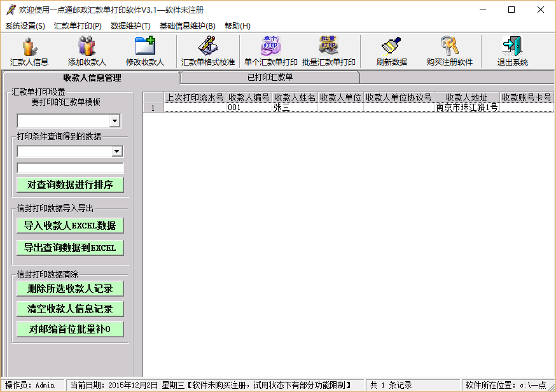This screenshot has width=556, height=392.
Task: Click the 刷新数据 refresh icon
Action: click(391, 52)
